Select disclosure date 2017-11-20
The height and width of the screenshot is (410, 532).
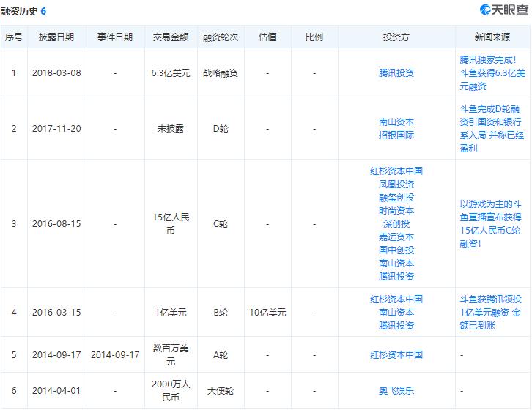(56, 129)
